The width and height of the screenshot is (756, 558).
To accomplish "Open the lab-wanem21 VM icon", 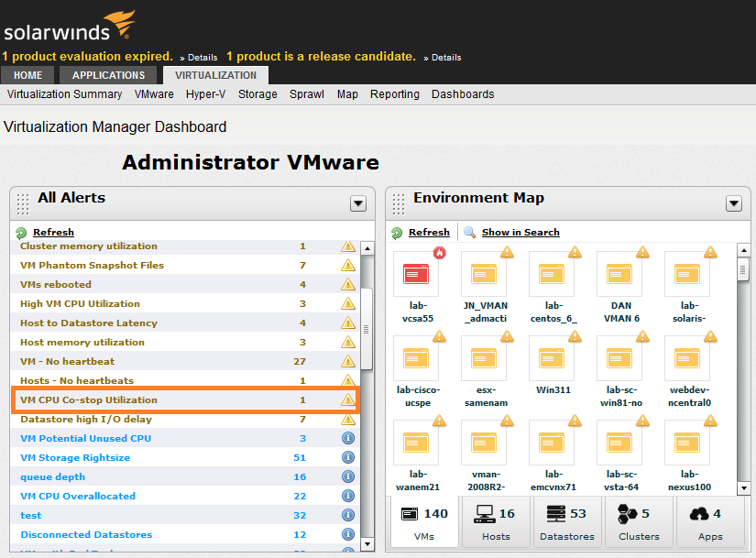I will point(416,443).
